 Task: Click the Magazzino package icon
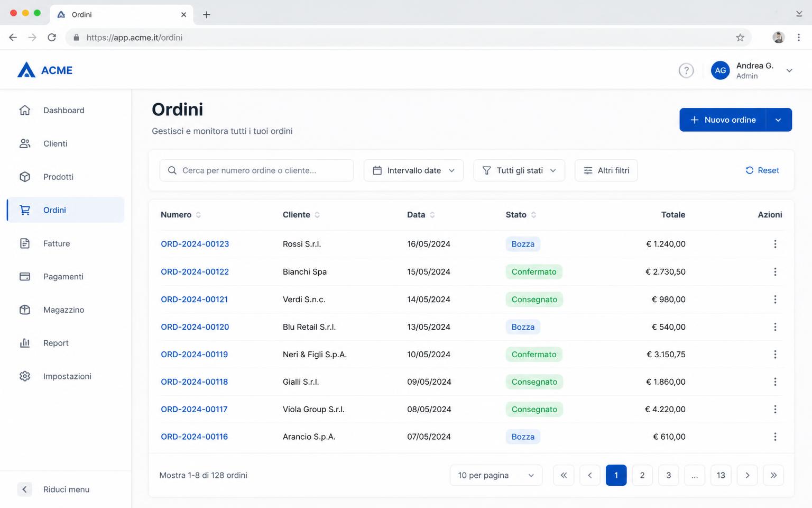click(25, 310)
